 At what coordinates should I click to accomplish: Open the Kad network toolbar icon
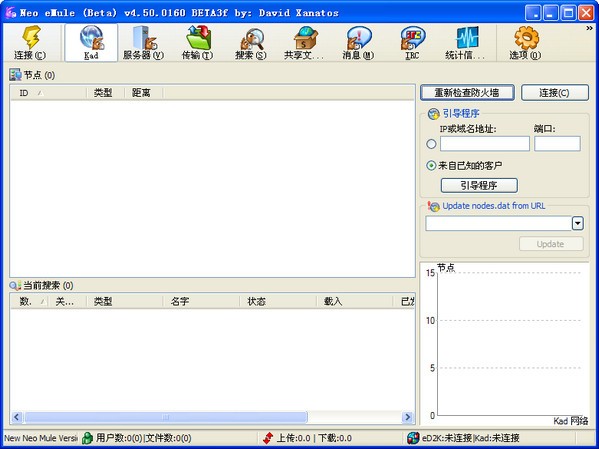[x=91, y=37]
